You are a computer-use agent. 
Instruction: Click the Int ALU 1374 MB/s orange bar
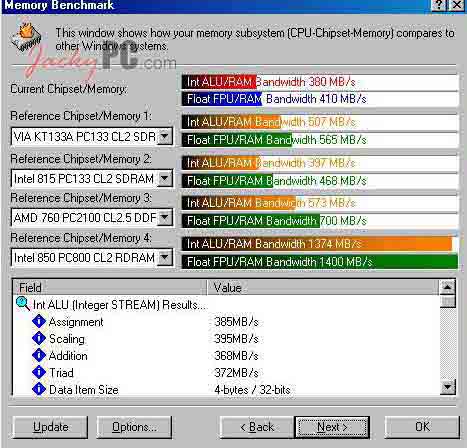click(x=317, y=244)
